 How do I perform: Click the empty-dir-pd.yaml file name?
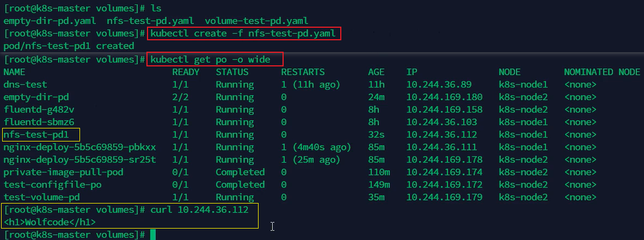coord(50,21)
